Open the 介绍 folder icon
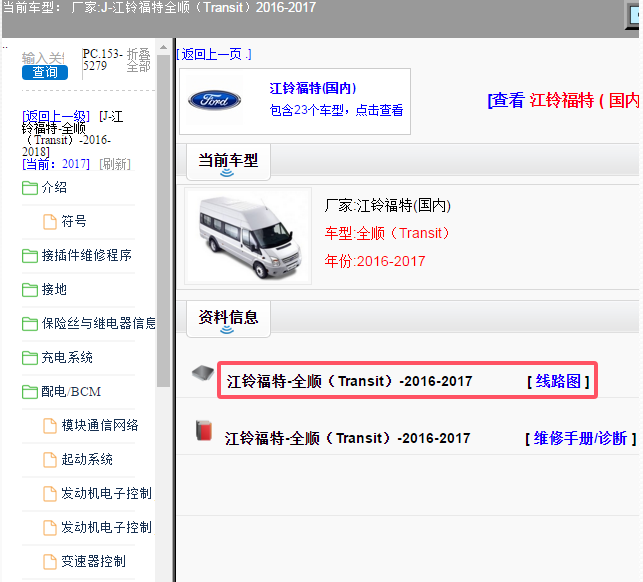The width and height of the screenshot is (643, 582). pyautogui.click(x=30, y=188)
